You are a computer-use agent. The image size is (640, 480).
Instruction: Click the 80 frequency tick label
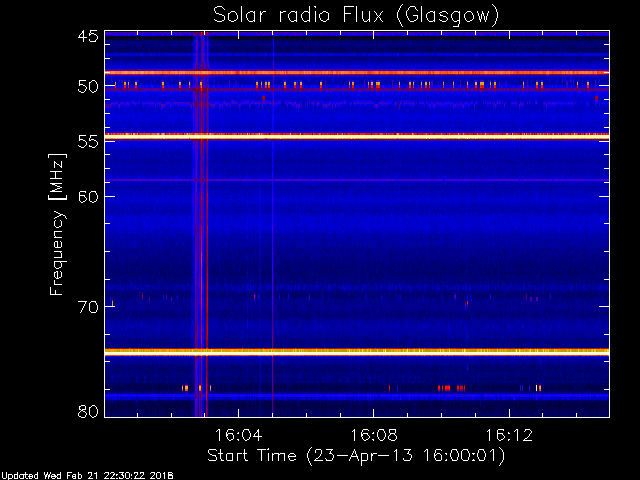coord(88,411)
